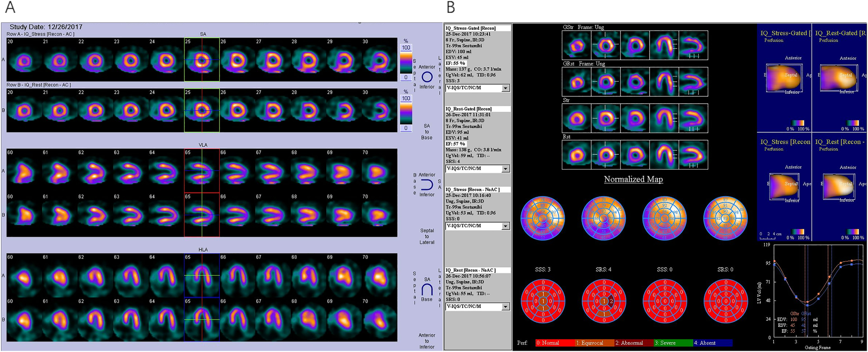This screenshot has width=868, height=352.
Task: Expand the V-IQS/TC/NC/M dropdown under IQ_Stress NoAC
Action: click(x=505, y=226)
